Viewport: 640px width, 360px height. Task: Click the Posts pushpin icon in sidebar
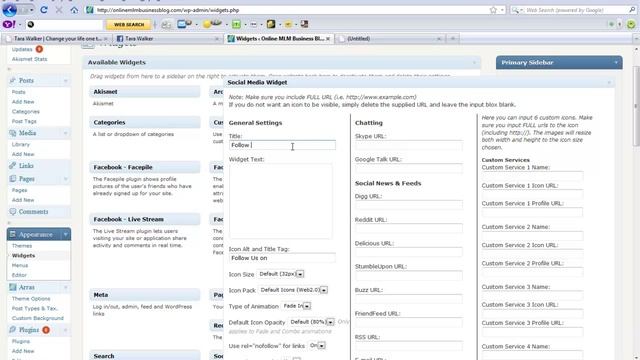point(13,80)
